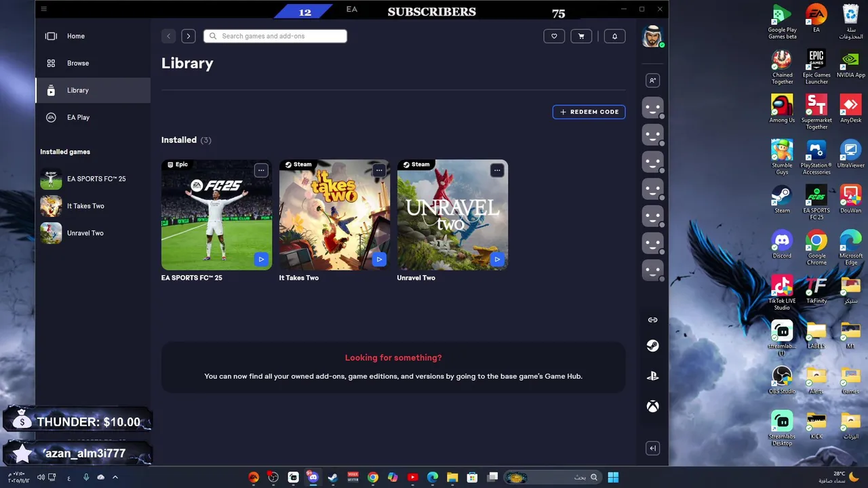Play Unravel Two from its card
This screenshot has height=488, width=868.
pos(497,259)
